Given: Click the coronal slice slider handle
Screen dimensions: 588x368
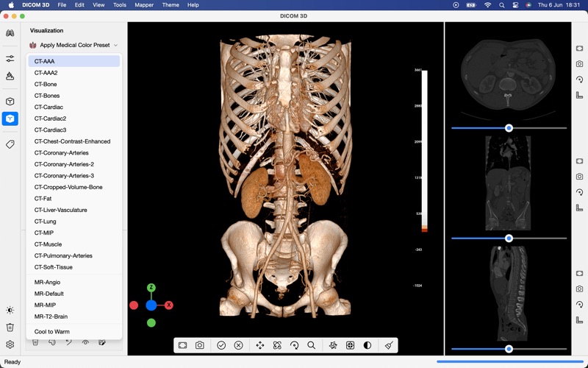Looking at the screenshot, I should click(x=509, y=238).
